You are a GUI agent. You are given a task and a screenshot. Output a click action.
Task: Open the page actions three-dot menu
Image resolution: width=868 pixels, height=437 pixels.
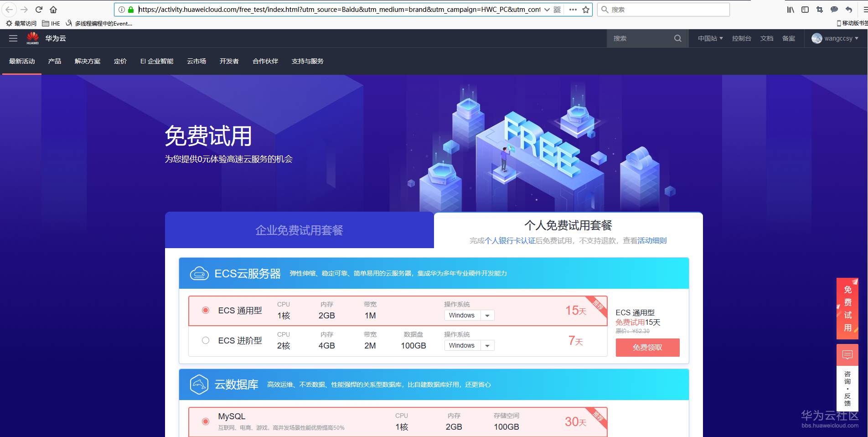point(573,10)
